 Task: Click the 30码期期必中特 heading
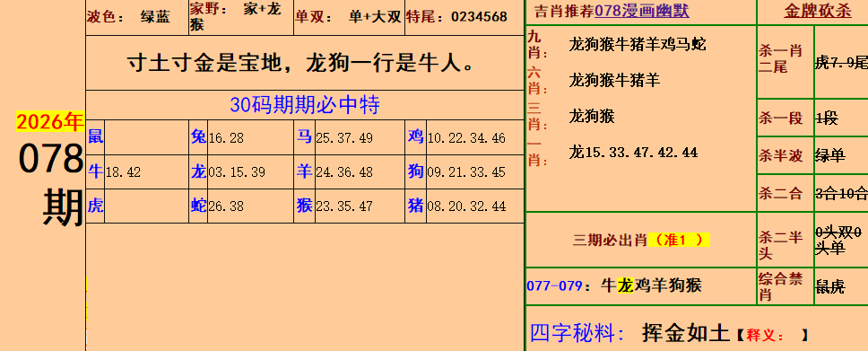tap(305, 105)
